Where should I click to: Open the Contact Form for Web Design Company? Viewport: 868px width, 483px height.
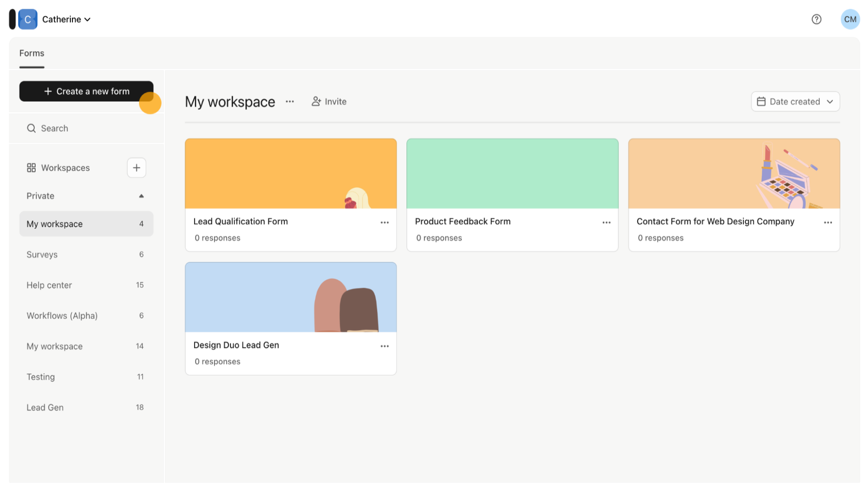click(x=715, y=221)
